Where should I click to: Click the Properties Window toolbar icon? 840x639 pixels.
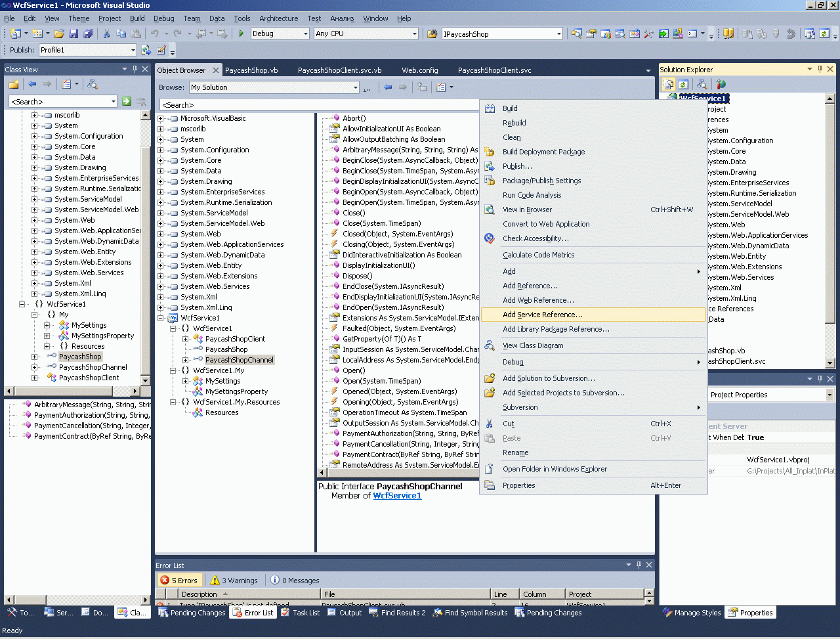click(591, 33)
